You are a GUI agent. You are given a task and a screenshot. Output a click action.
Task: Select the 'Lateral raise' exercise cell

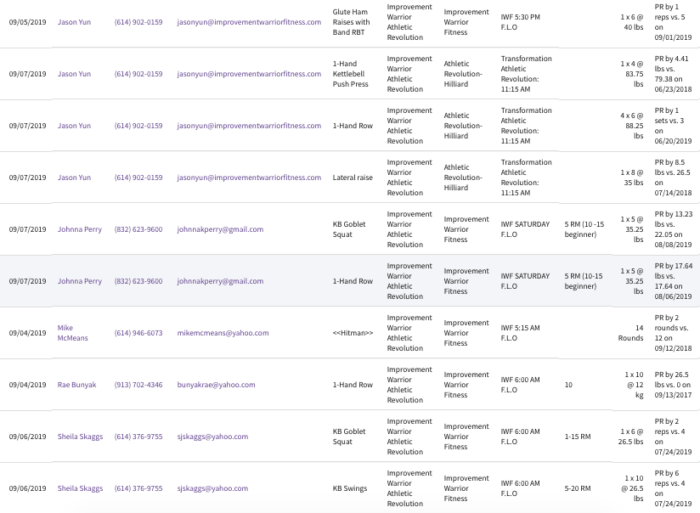pos(353,177)
